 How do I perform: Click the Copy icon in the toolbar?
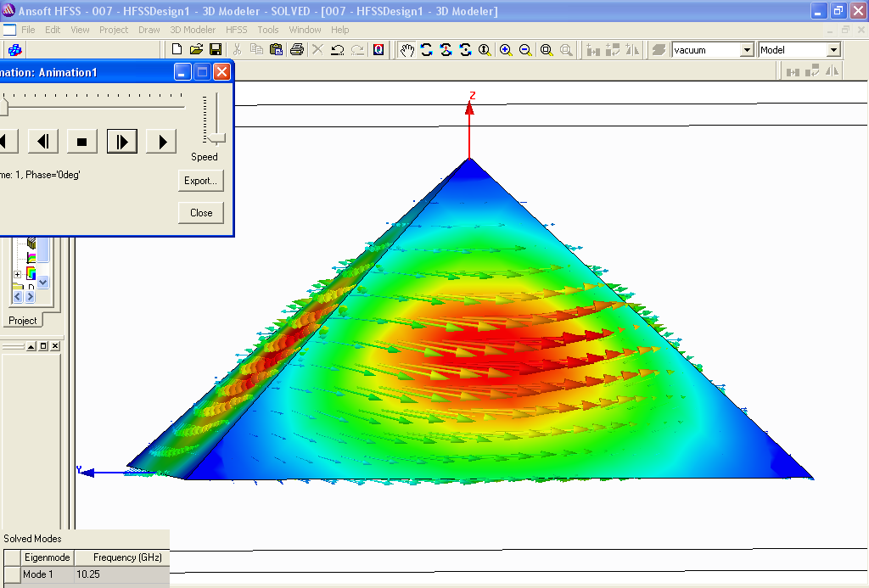point(256,50)
